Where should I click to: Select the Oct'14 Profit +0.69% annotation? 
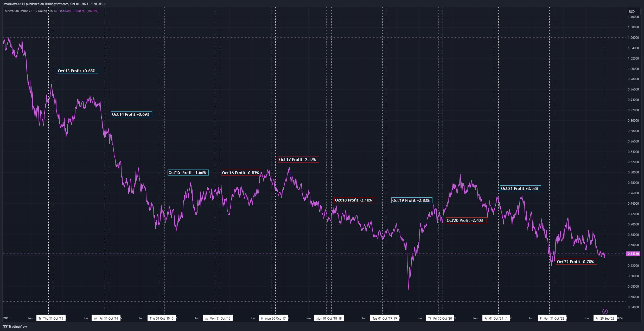[132, 114]
